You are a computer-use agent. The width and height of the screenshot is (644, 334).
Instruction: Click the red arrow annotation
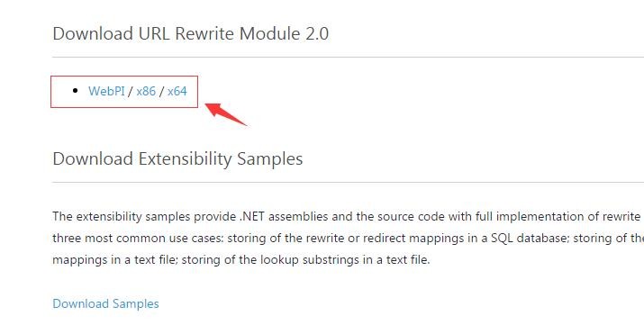[225, 114]
